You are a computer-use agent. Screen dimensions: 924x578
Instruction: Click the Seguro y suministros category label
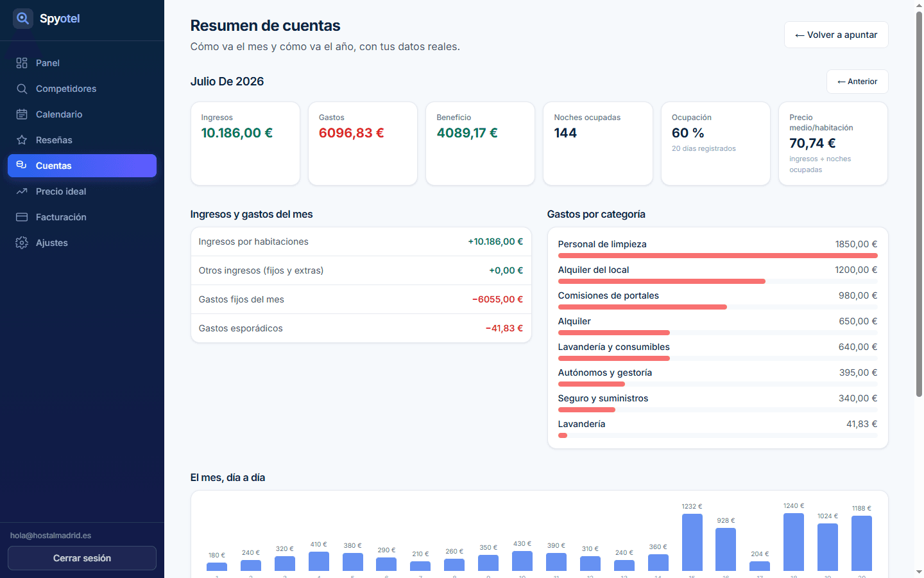pyautogui.click(x=603, y=398)
